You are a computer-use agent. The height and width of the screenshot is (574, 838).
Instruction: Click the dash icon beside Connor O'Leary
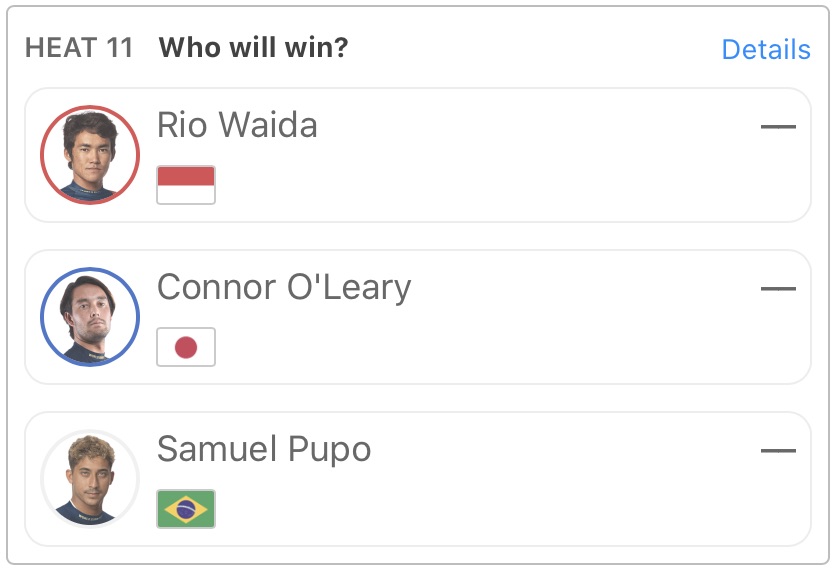coord(778,289)
